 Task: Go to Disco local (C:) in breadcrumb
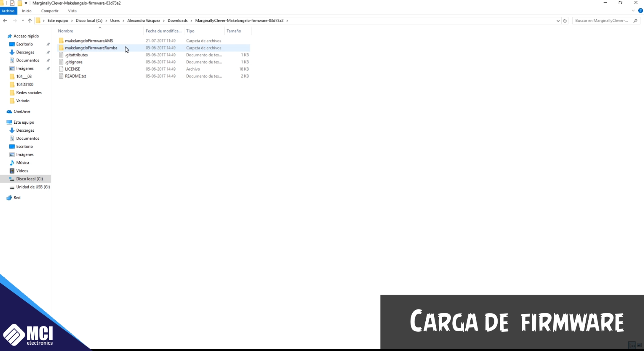click(89, 21)
